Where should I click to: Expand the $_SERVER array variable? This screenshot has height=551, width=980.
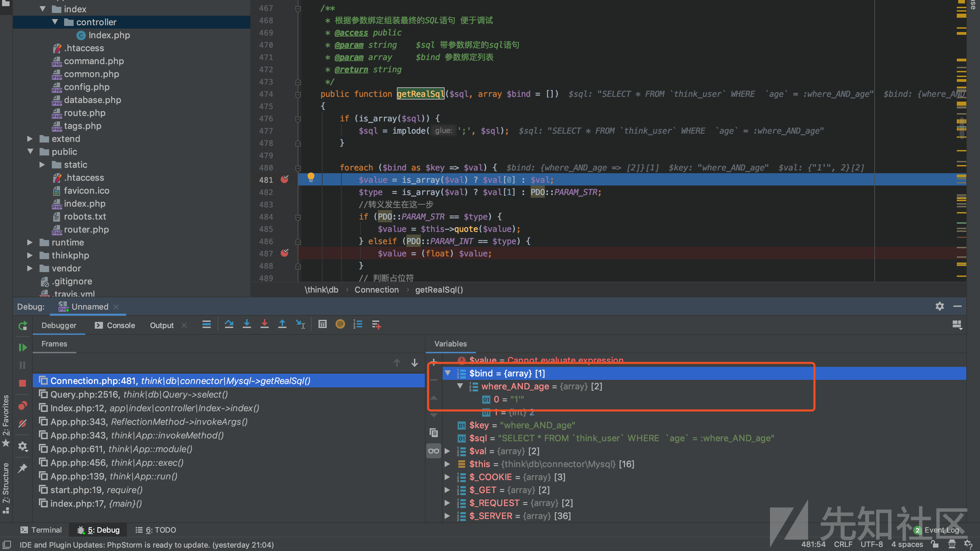click(x=448, y=516)
